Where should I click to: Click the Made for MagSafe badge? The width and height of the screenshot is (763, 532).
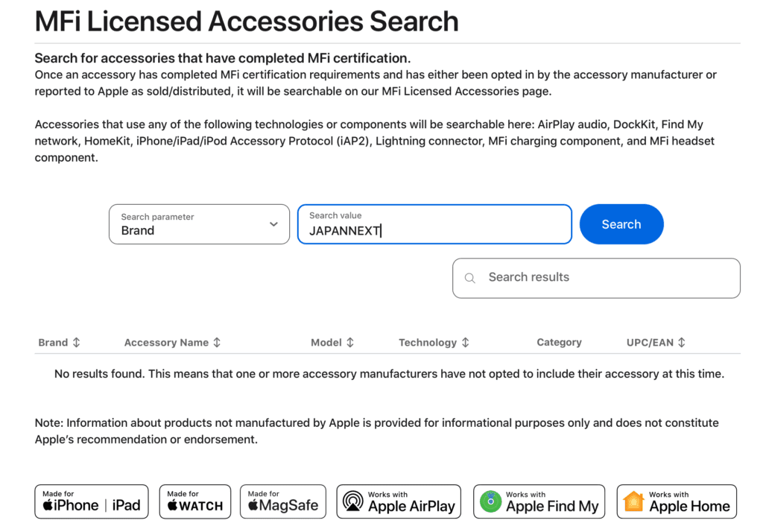(283, 501)
